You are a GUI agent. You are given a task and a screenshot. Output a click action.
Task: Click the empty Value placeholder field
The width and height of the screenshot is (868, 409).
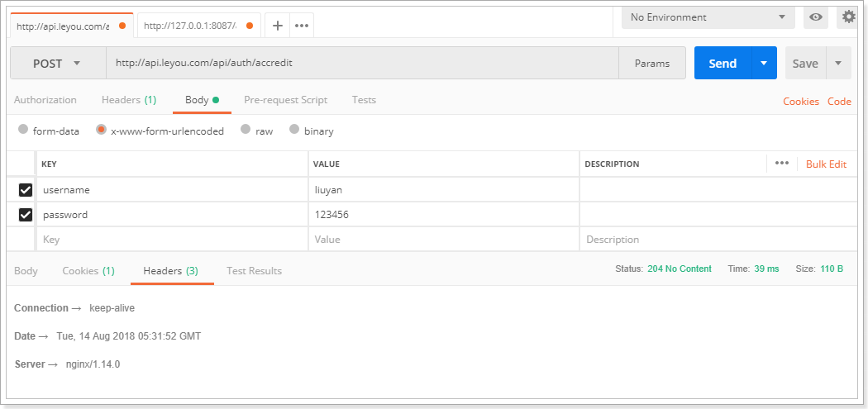coord(444,239)
